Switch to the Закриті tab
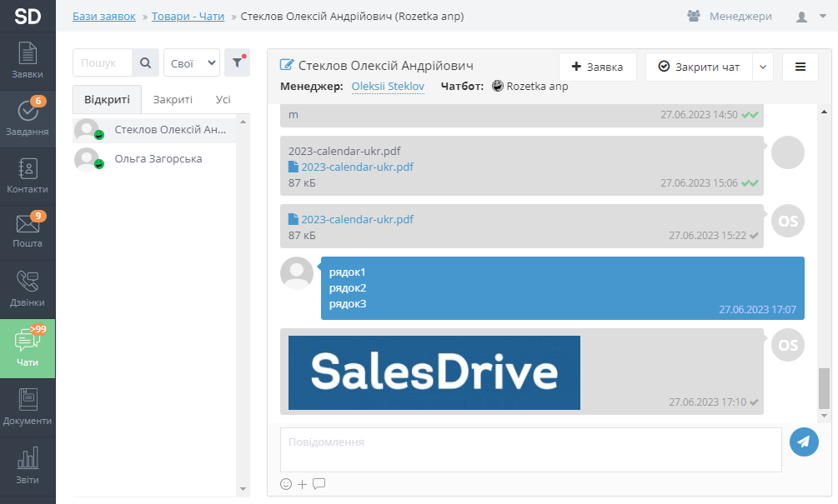This screenshot has height=504, width=838. pos(173,99)
